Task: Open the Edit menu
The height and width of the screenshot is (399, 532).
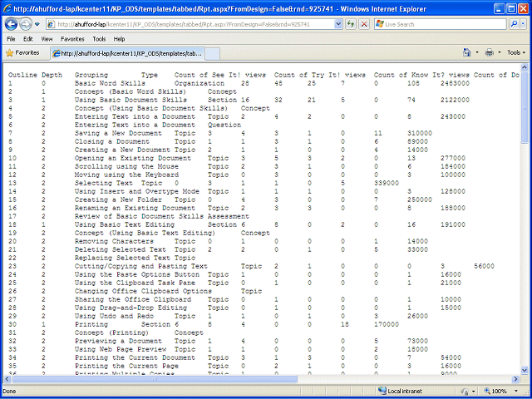Action: 27,39
